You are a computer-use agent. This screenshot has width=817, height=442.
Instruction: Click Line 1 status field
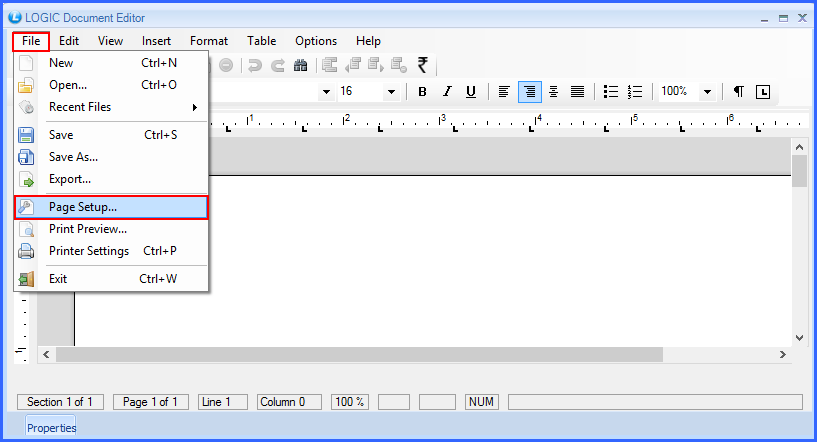click(222, 402)
